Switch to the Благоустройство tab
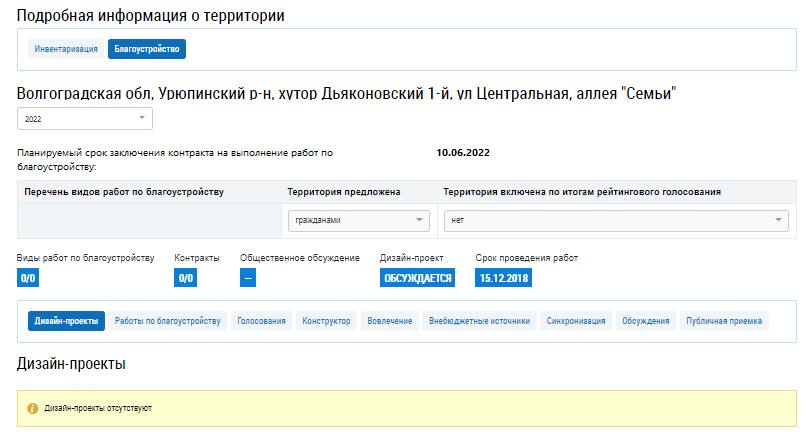The width and height of the screenshot is (806, 440). pyautogui.click(x=147, y=48)
